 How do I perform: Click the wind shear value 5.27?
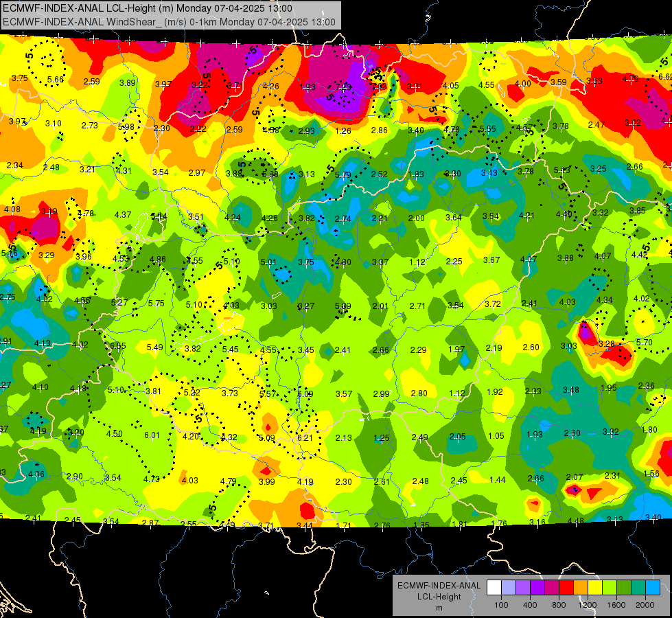coord(119,302)
